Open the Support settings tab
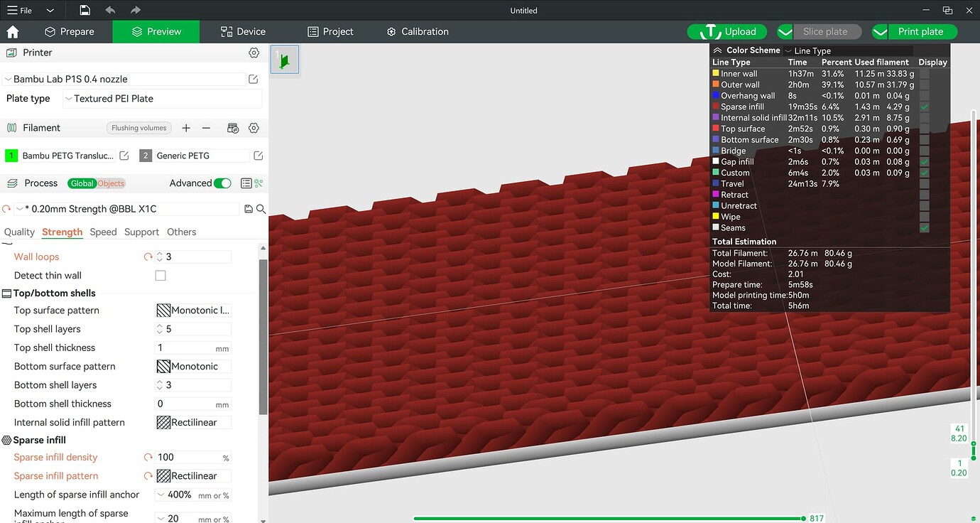980x523 pixels. pos(141,232)
